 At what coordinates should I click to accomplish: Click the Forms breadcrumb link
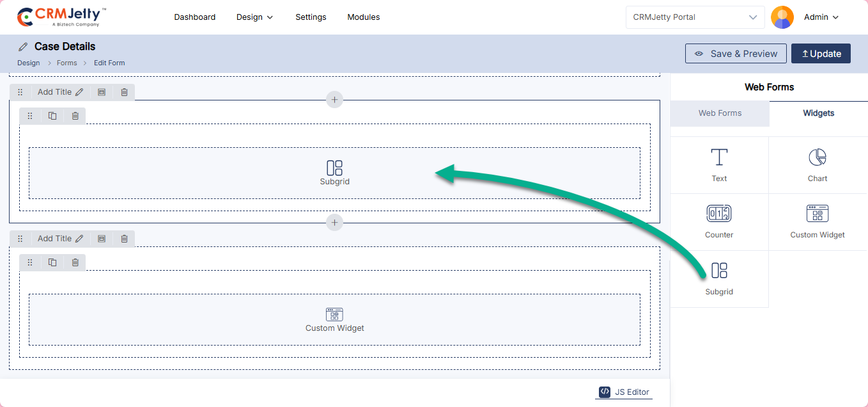(x=66, y=63)
